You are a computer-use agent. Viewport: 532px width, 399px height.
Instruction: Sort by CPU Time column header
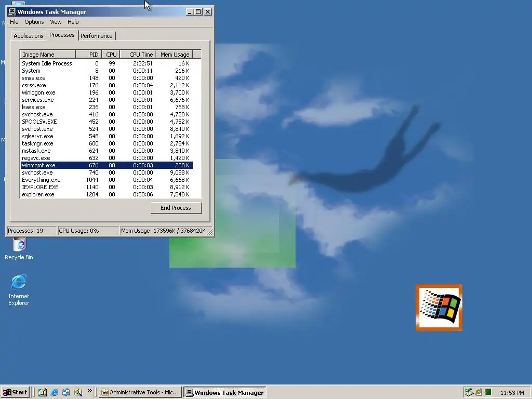pos(138,54)
